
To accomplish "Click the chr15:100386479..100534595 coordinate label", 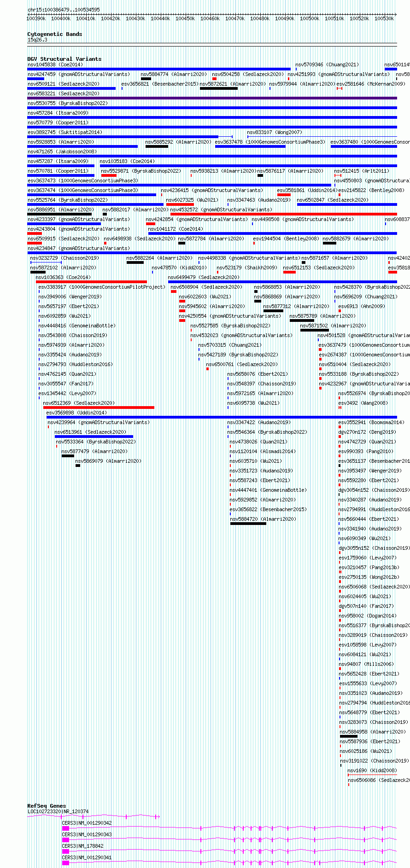I will pos(64,10).
